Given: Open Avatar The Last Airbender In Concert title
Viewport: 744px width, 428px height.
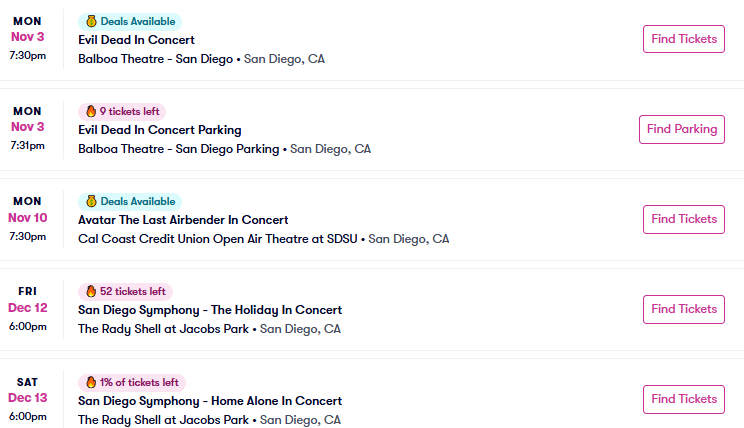Looking at the screenshot, I should (x=183, y=220).
